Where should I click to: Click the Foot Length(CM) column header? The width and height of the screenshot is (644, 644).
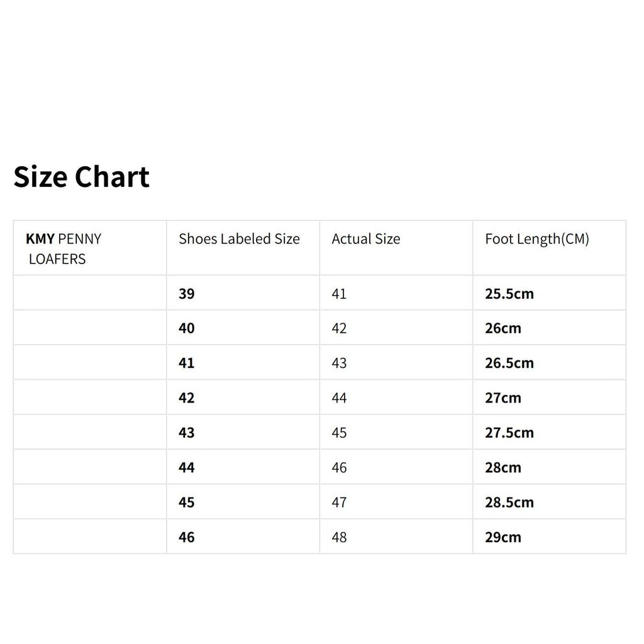tap(537, 239)
